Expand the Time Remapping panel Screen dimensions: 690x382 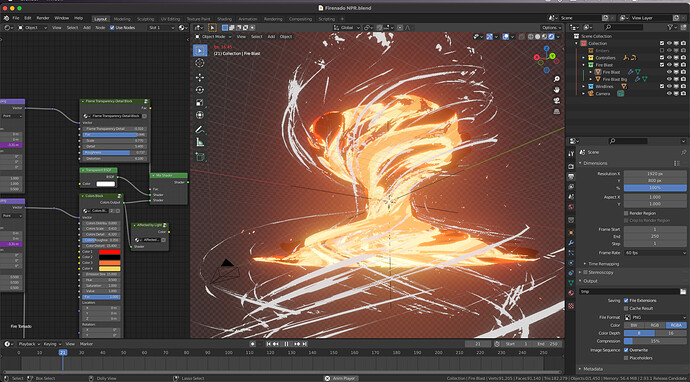pyautogui.click(x=584, y=264)
